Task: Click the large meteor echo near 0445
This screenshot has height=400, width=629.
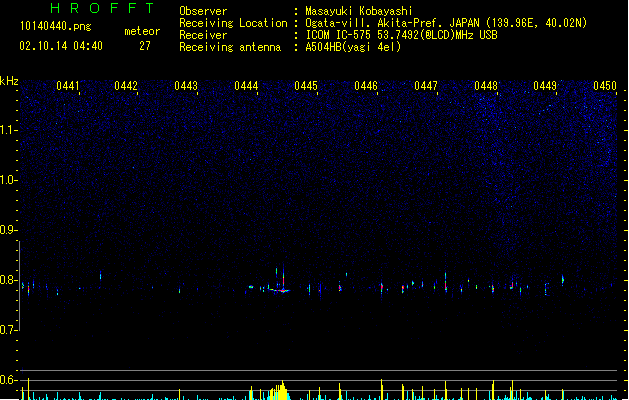Action: (281, 281)
